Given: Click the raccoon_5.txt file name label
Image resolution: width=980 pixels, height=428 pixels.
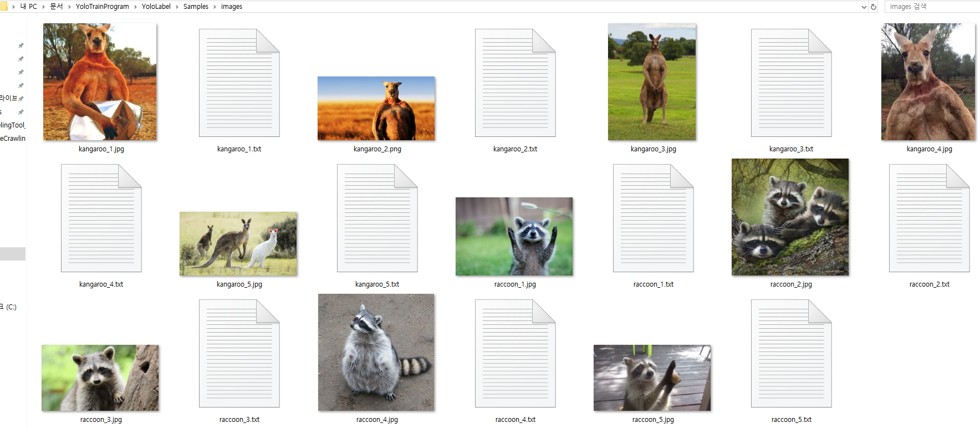Looking at the screenshot, I should click(x=792, y=420).
